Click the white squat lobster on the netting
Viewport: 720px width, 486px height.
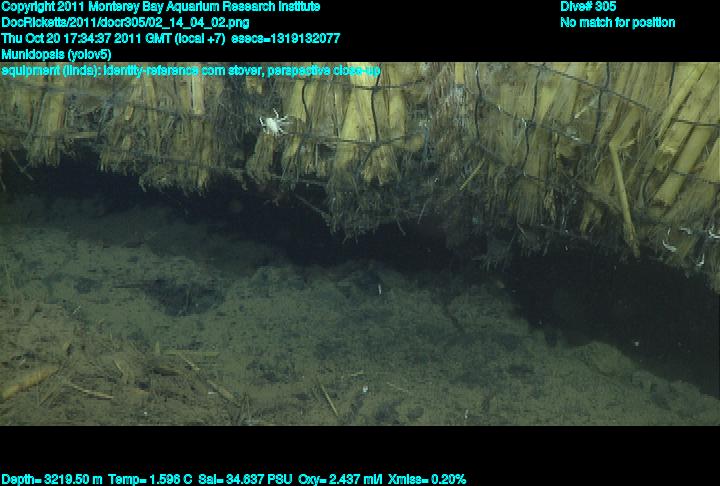[274, 123]
